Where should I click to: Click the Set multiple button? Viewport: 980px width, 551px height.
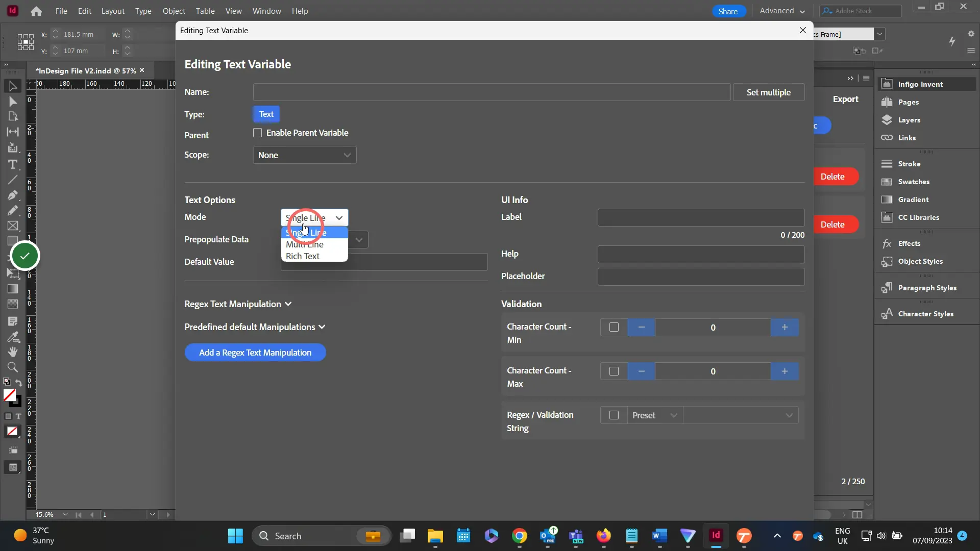pos(769,92)
